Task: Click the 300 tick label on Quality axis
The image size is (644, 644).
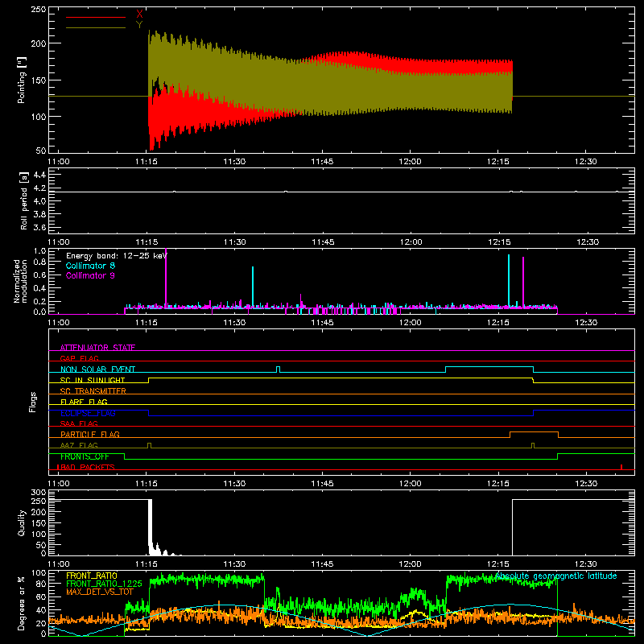Action: point(39,493)
